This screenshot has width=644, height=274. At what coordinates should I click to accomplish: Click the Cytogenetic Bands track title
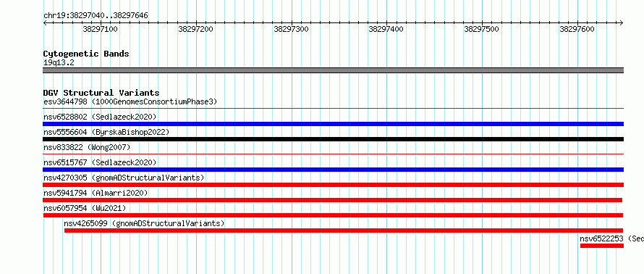coord(86,54)
